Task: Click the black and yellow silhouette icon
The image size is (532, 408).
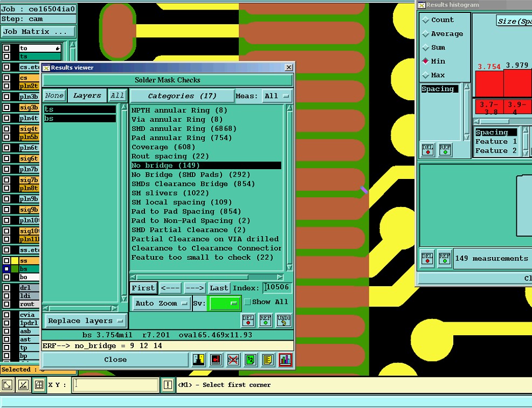Action: [x=198, y=360]
